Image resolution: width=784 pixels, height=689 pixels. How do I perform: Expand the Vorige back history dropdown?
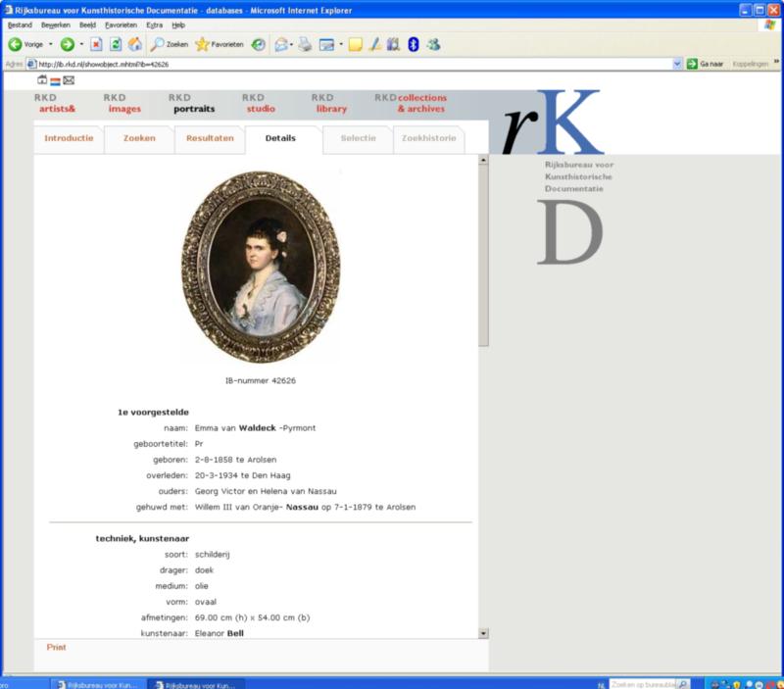(x=51, y=44)
